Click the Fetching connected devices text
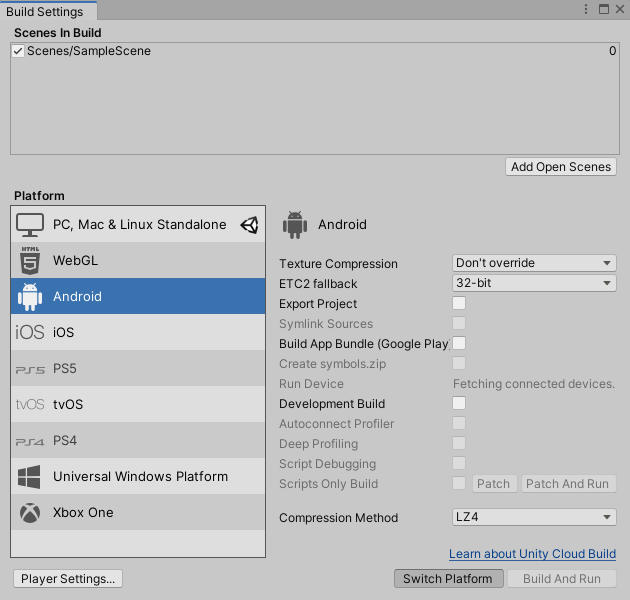Viewport: 630px width, 600px height. coord(534,384)
